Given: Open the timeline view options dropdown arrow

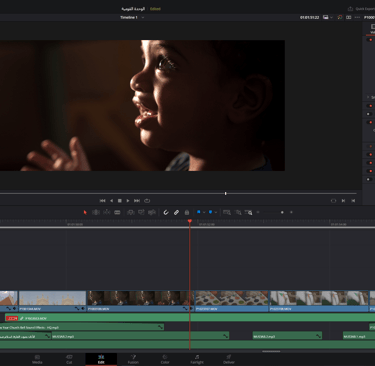Looking at the screenshot, I should (331, 17).
